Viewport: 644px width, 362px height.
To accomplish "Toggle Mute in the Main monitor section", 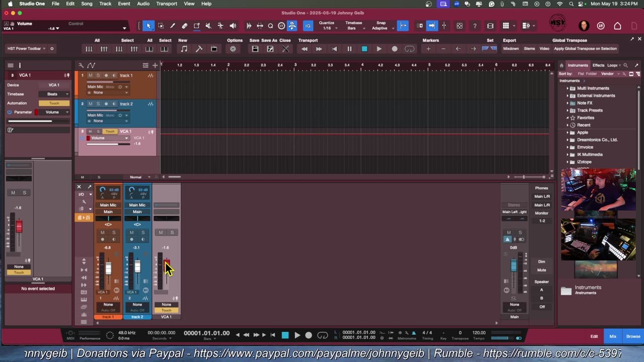I will click(x=541, y=270).
